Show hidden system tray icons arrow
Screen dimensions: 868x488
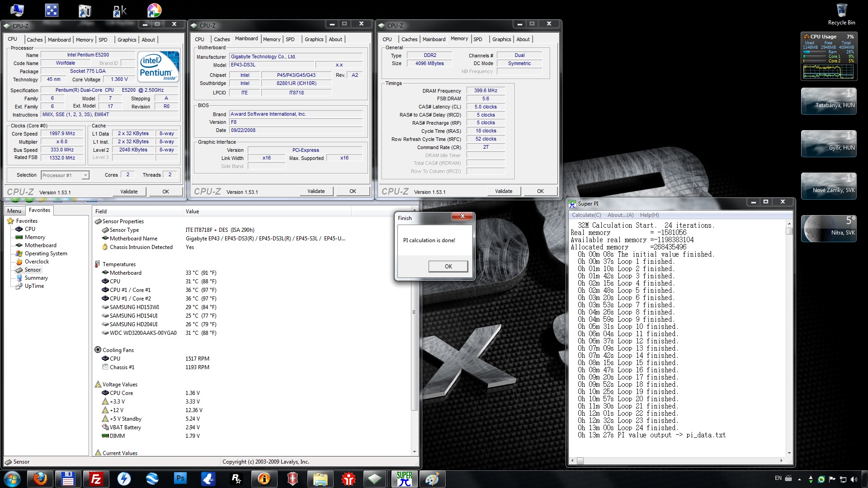(799, 479)
